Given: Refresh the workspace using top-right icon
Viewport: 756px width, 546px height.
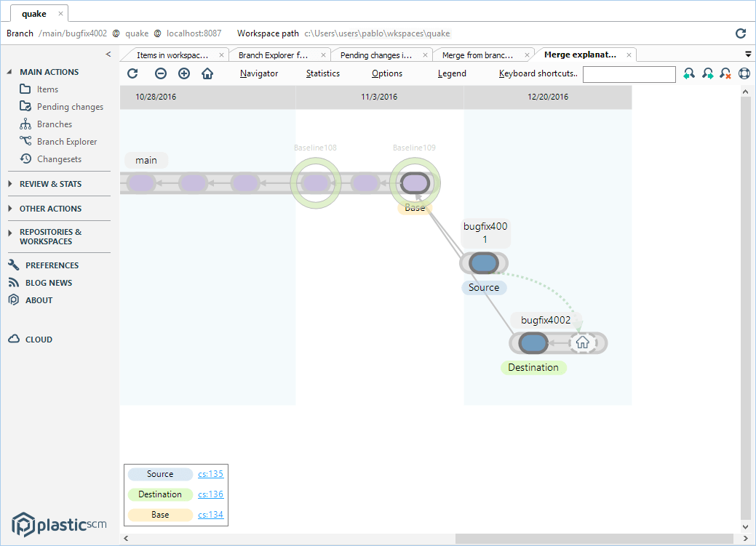Looking at the screenshot, I should pyautogui.click(x=741, y=33).
